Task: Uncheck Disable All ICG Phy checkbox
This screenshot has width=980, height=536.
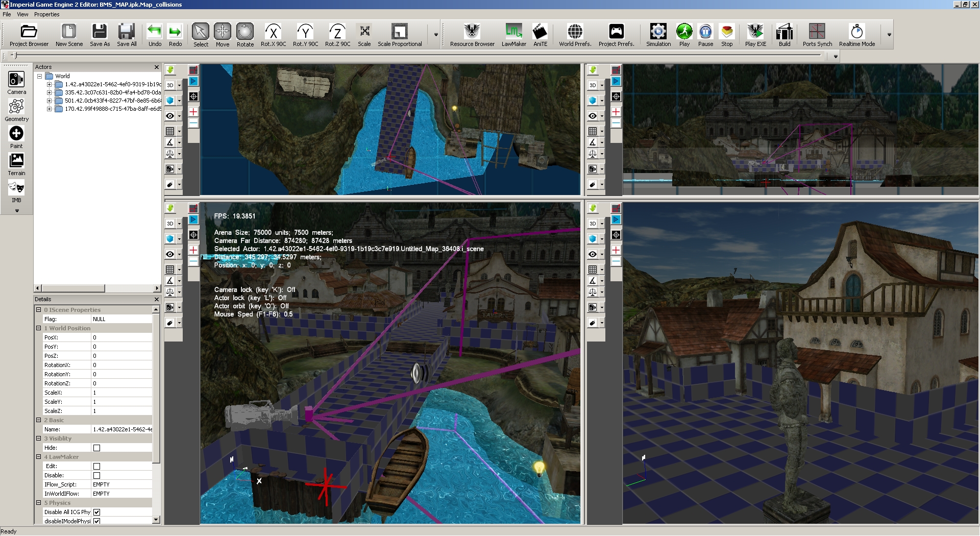Action: coord(96,512)
